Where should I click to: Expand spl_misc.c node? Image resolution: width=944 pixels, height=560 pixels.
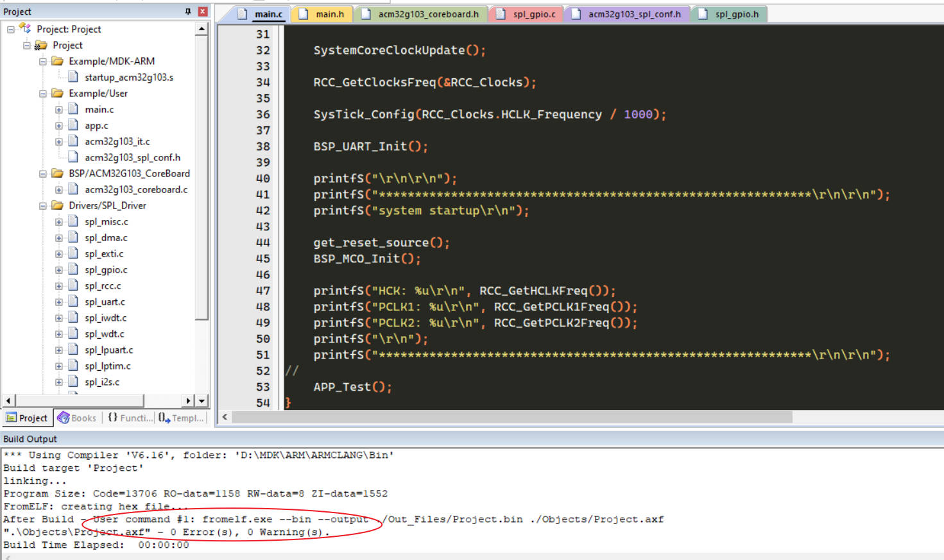59,221
